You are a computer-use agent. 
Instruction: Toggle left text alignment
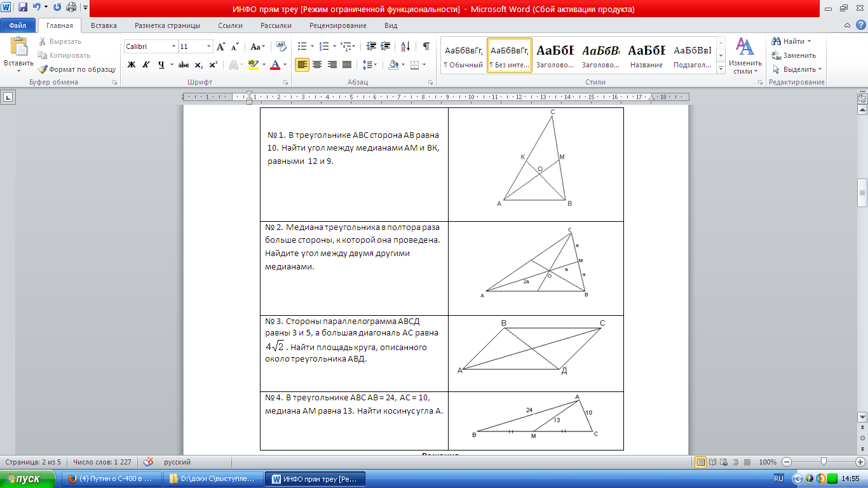coord(302,65)
